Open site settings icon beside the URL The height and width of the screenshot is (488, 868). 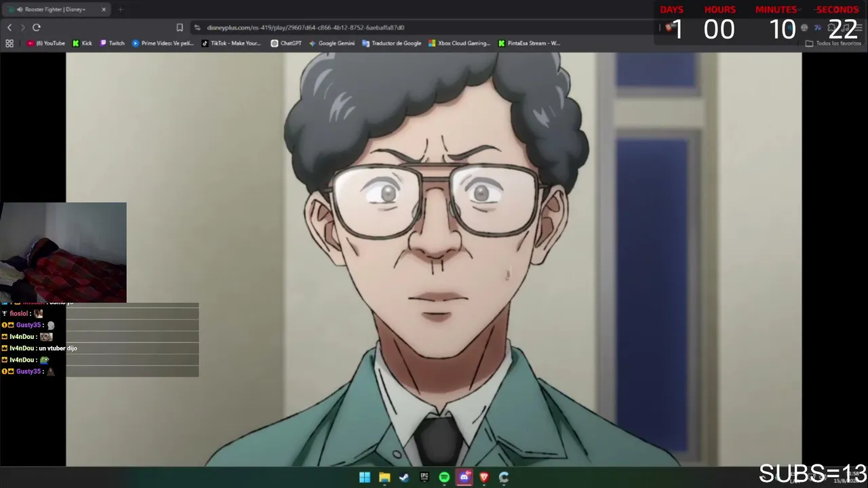pos(197,27)
